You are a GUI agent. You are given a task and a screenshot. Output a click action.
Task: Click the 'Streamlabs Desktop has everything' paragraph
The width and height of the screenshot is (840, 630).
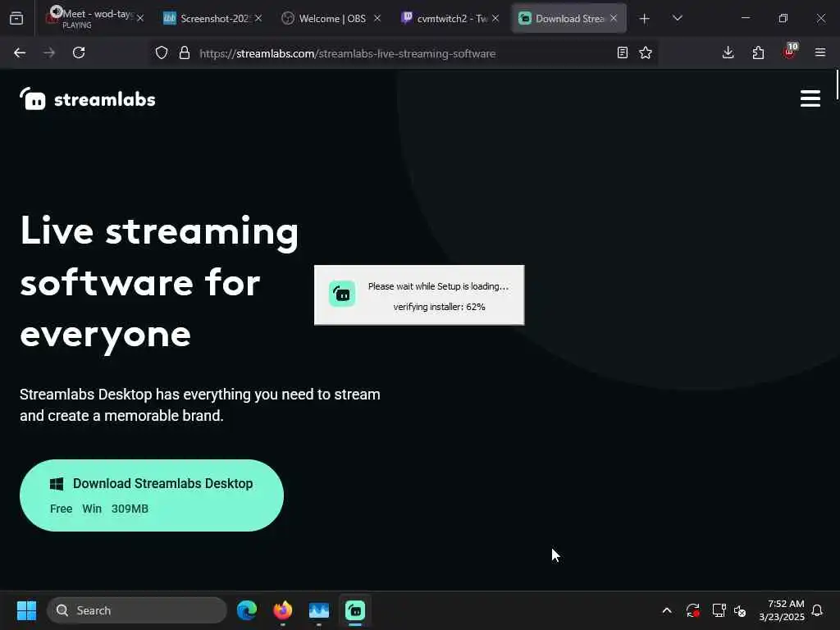coord(200,405)
